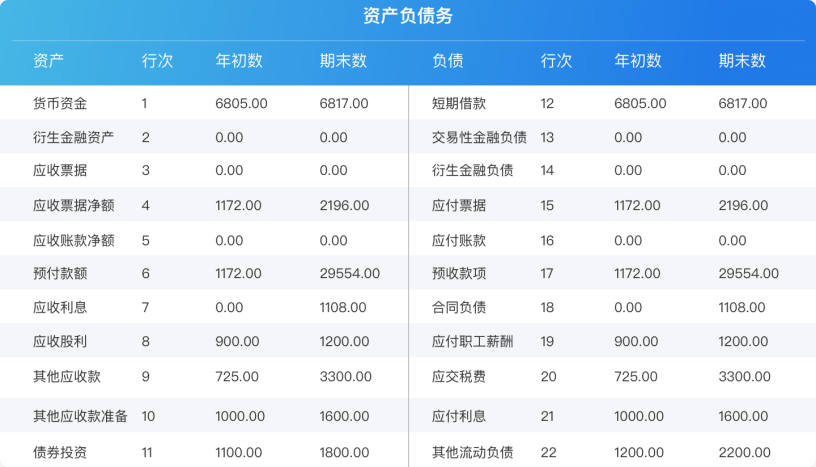816x467 pixels.
Task: Click the left-side 期末数 column header
Action: (343, 61)
